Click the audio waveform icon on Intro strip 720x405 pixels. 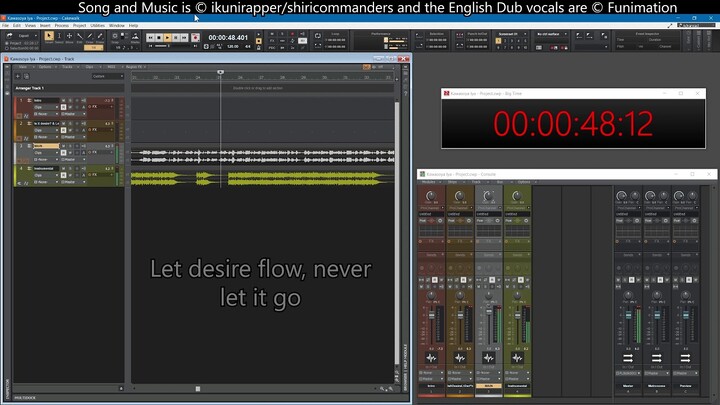432,358
